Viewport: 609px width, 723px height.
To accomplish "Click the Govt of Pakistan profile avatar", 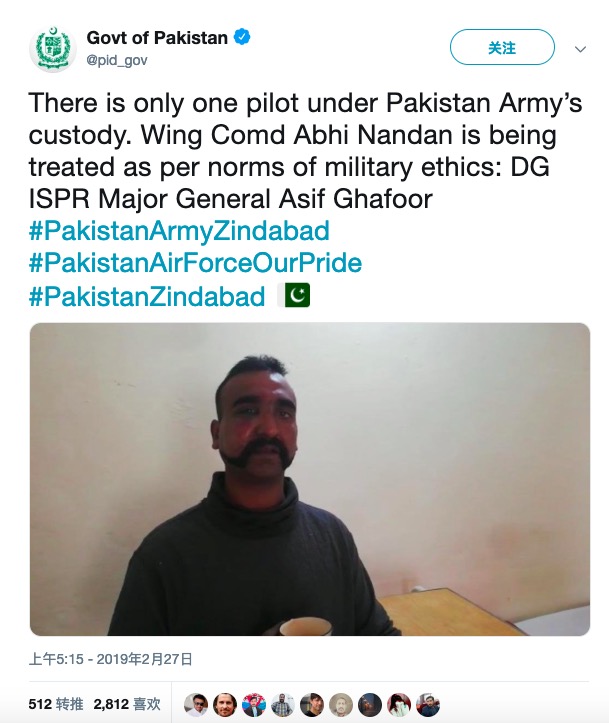I will pos(50,49).
